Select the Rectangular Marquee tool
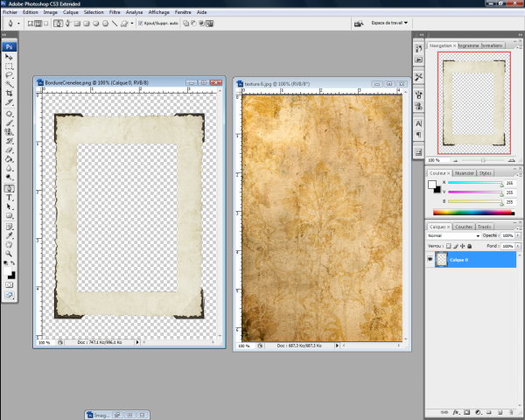 coord(10,66)
